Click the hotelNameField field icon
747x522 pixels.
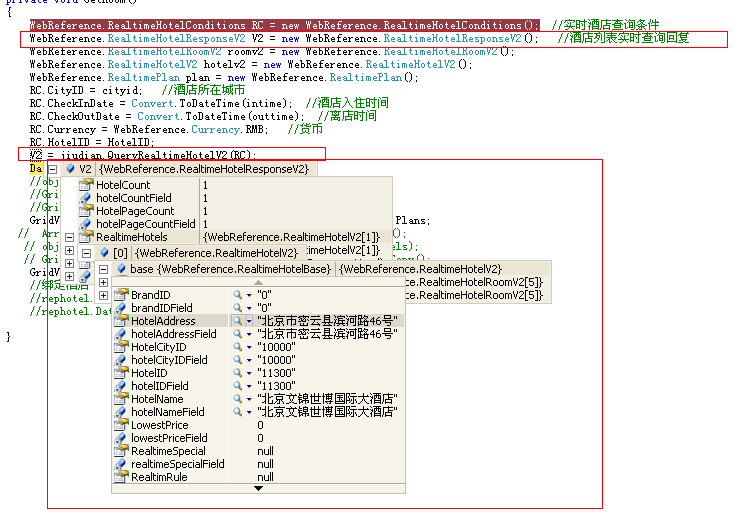121,412
